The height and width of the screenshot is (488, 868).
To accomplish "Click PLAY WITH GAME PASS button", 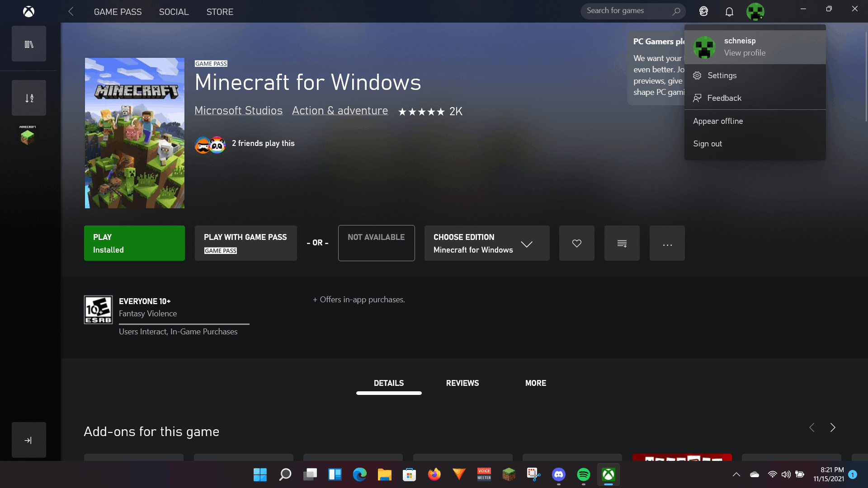I will click(x=246, y=243).
